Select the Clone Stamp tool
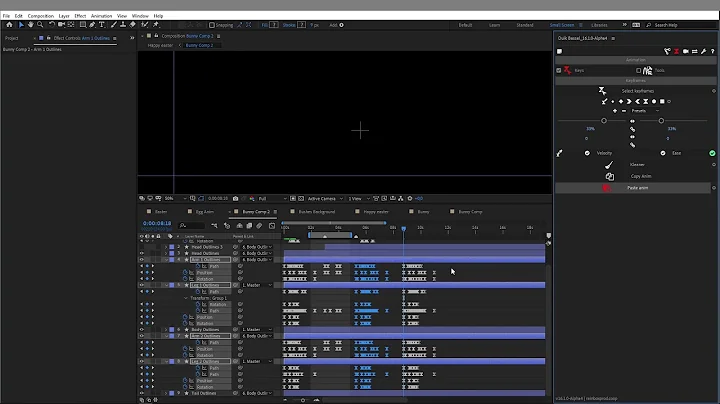 (x=123, y=25)
